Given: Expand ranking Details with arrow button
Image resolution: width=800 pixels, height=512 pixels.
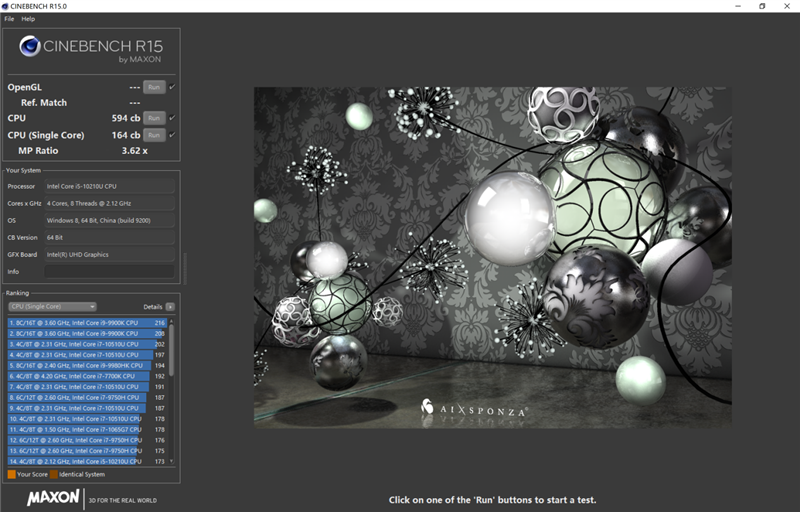Looking at the screenshot, I should pyautogui.click(x=170, y=306).
